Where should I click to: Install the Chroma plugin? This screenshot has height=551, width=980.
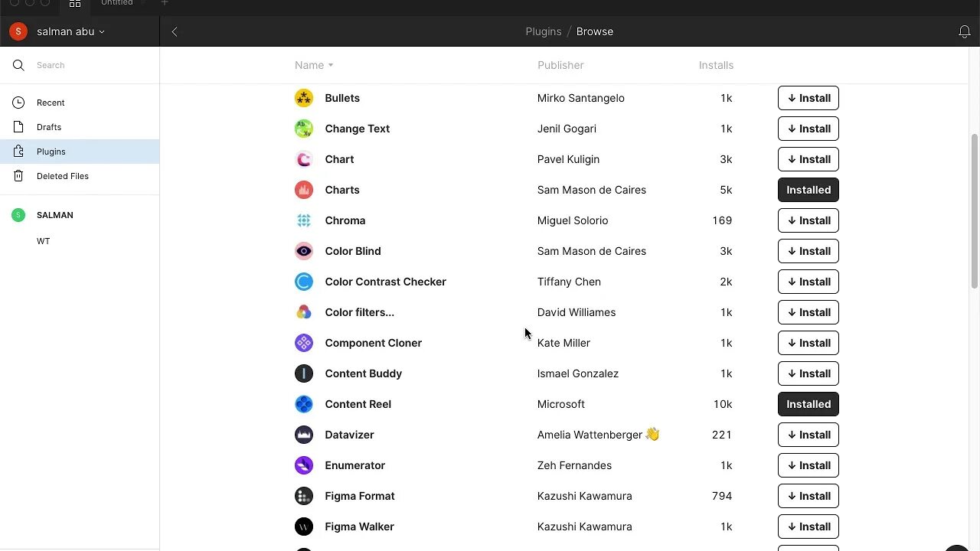coord(808,220)
